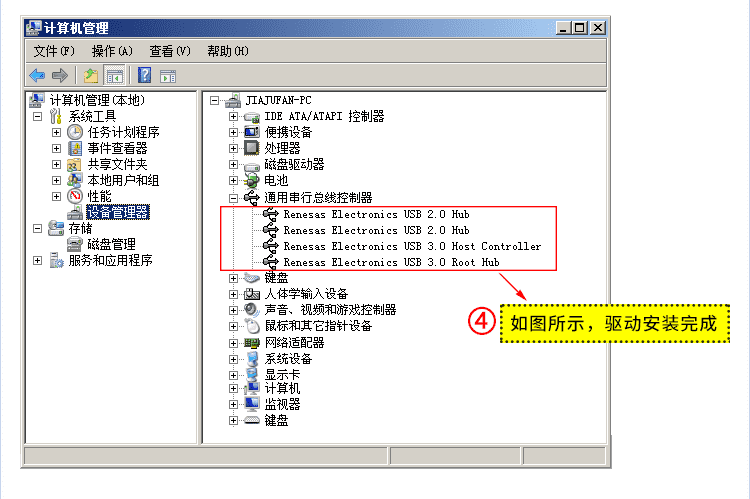Select the JIAJUFAN-PC root node
Viewport: 750px width, 499px height.
pyautogui.click(x=278, y=100)
